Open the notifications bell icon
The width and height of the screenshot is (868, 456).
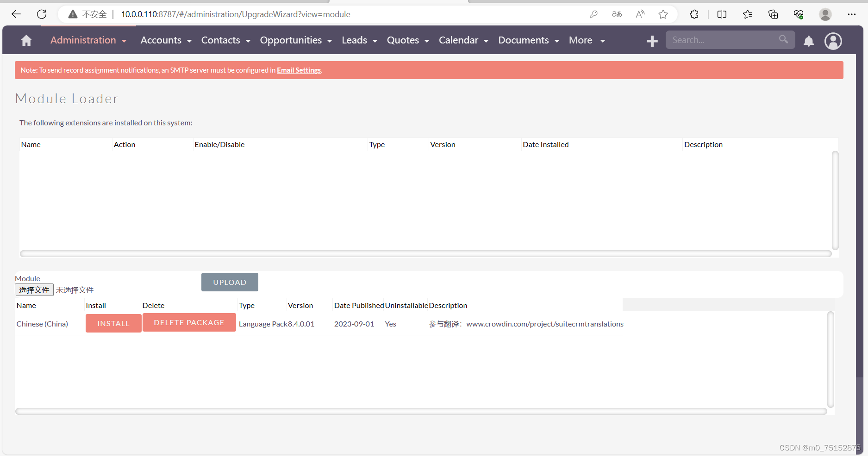click(809, 41)
